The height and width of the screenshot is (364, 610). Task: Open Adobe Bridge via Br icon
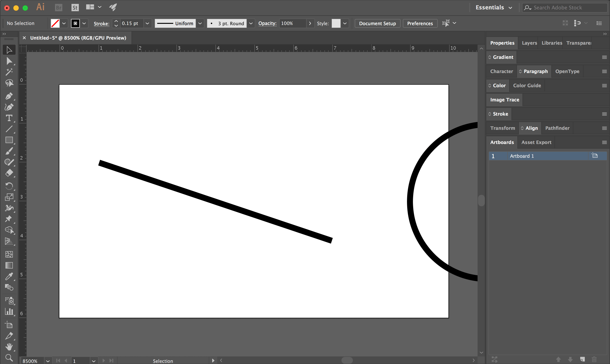click(x=59, y=8)
